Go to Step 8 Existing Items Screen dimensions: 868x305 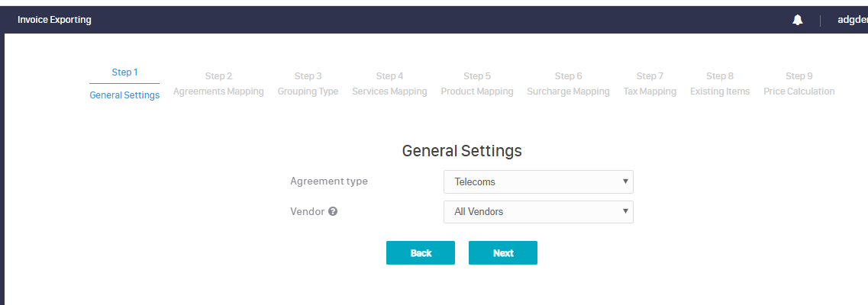click(x=720, y=84)
